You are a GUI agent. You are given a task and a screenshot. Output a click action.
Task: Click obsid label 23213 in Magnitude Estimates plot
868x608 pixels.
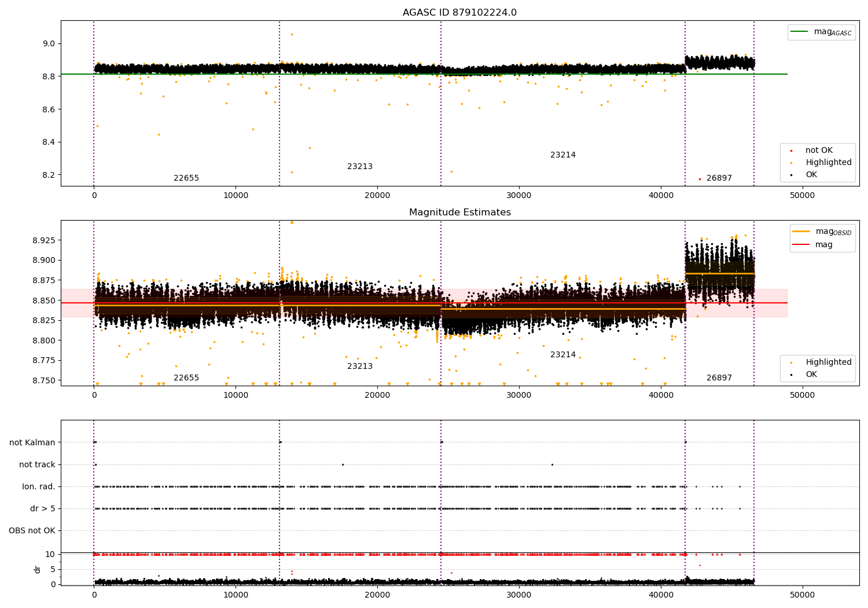(360, 367)
